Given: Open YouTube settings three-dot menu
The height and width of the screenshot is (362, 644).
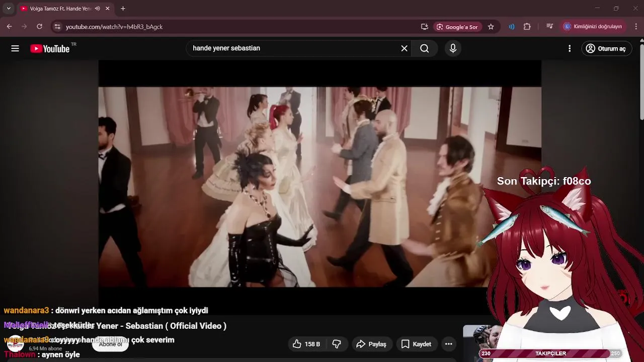Looking at the screenshot, I should coord(570,48).
